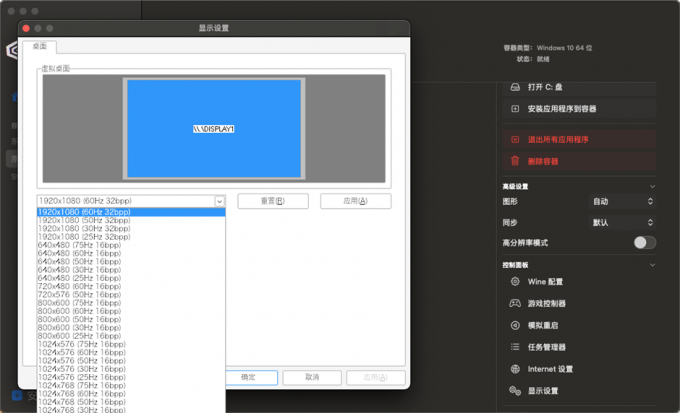Screen dimensions: 680x413
Task: Open 模拟重启 from control panel
Action: coord(543,325)
